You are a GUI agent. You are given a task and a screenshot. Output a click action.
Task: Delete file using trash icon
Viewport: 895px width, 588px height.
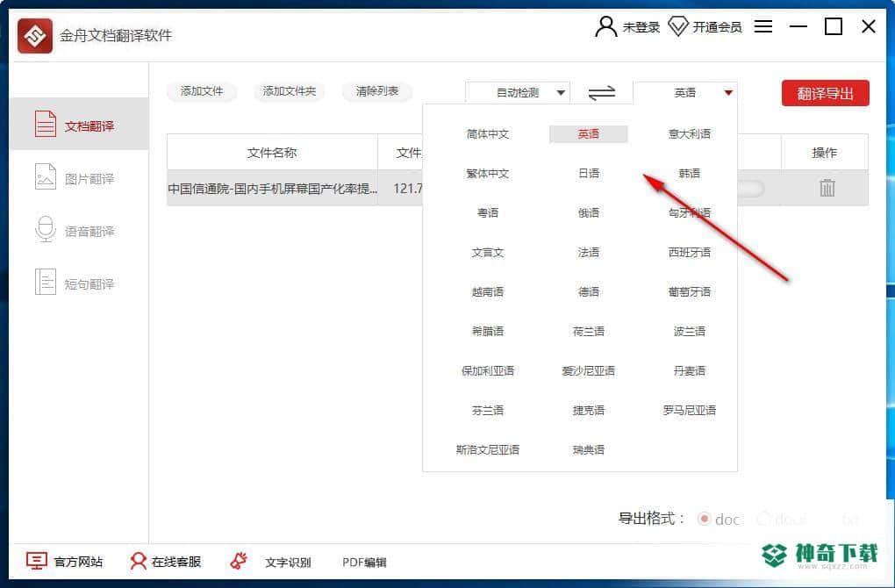coord(827,187)
